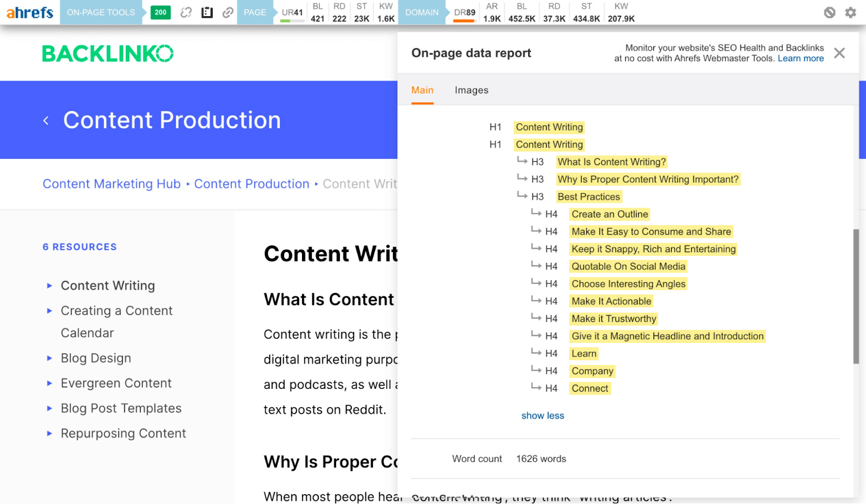
Task: Click the broken links checker icon
Action: (x=186, y=12)
